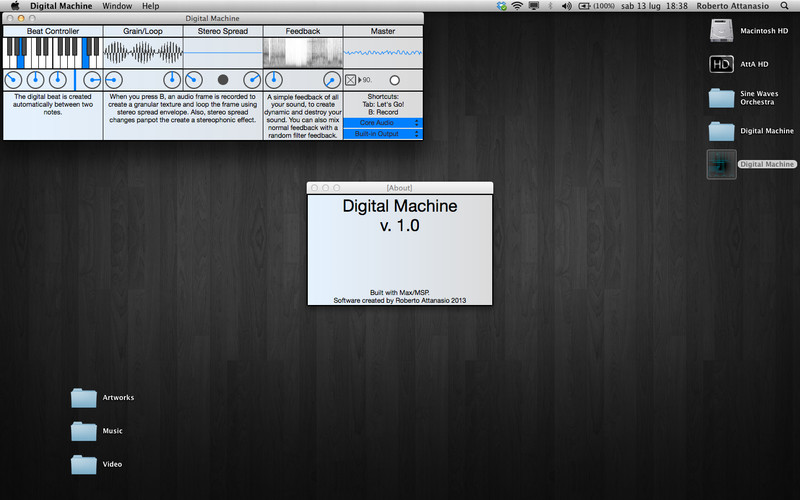
Task: Click the Master volume number box showing 90
Action: click(x=365, y=80)
